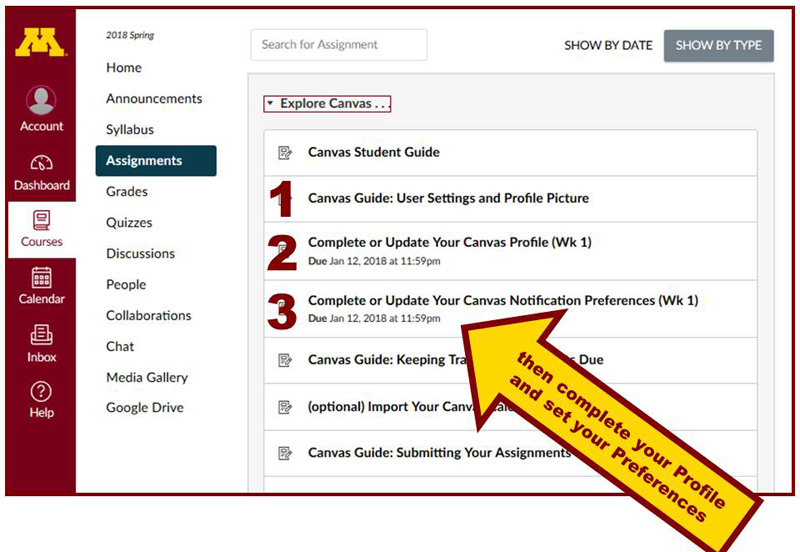The image size is (800, 552).
Task: Click Notification Preferences due date Jan 12, 2018
Action: [374, 318]
